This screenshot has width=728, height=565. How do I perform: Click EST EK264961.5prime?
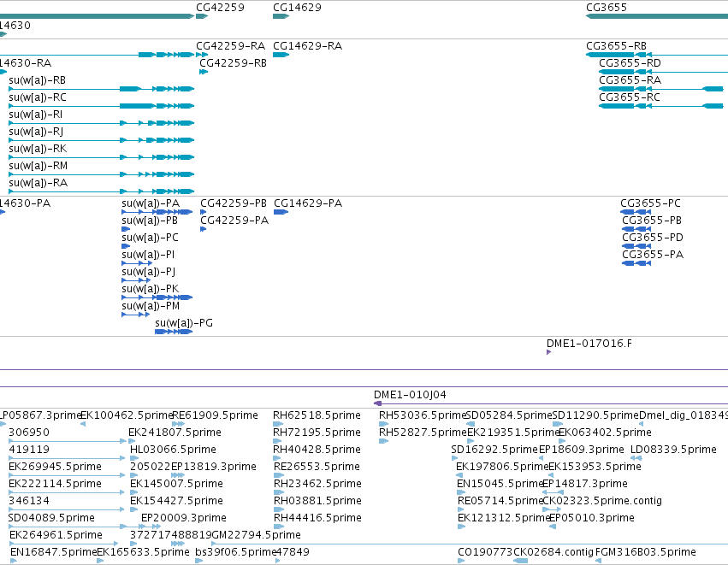point(56,535)
